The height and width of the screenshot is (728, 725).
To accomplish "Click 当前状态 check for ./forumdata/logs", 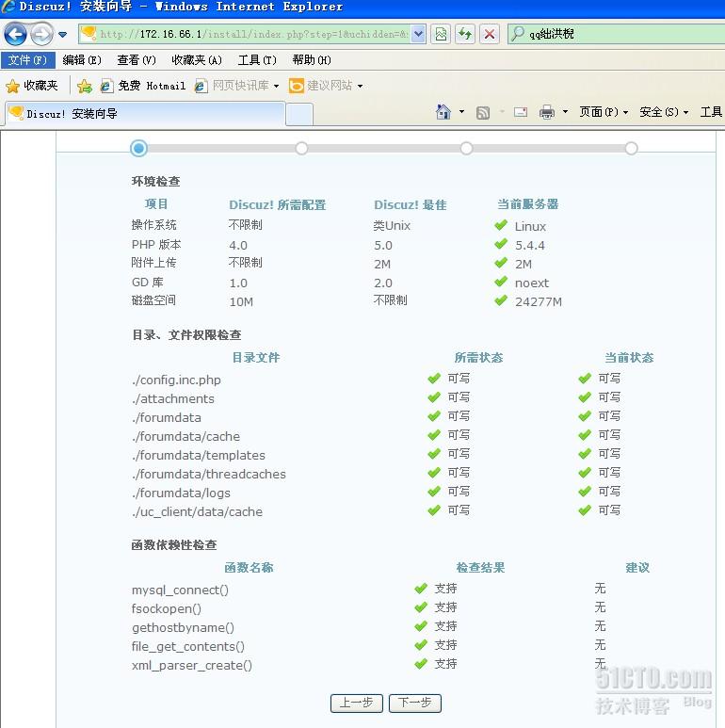I will [x=585, y=492].
